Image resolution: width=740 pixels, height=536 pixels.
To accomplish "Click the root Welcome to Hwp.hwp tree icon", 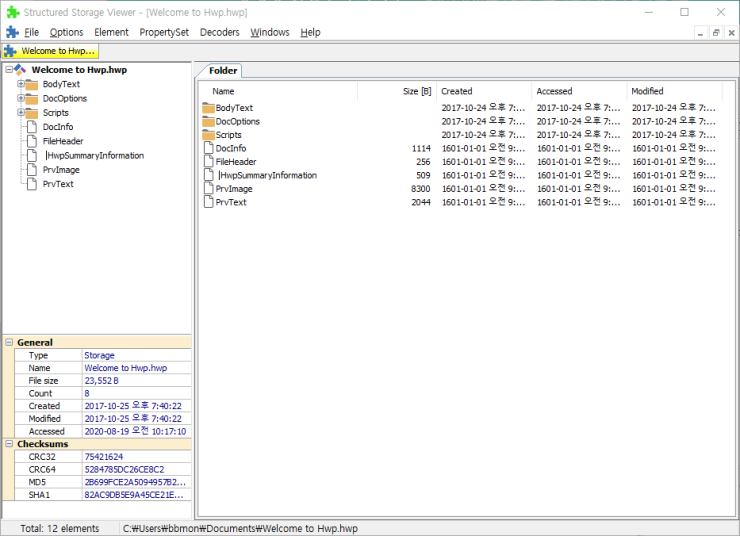I will 21,70.
